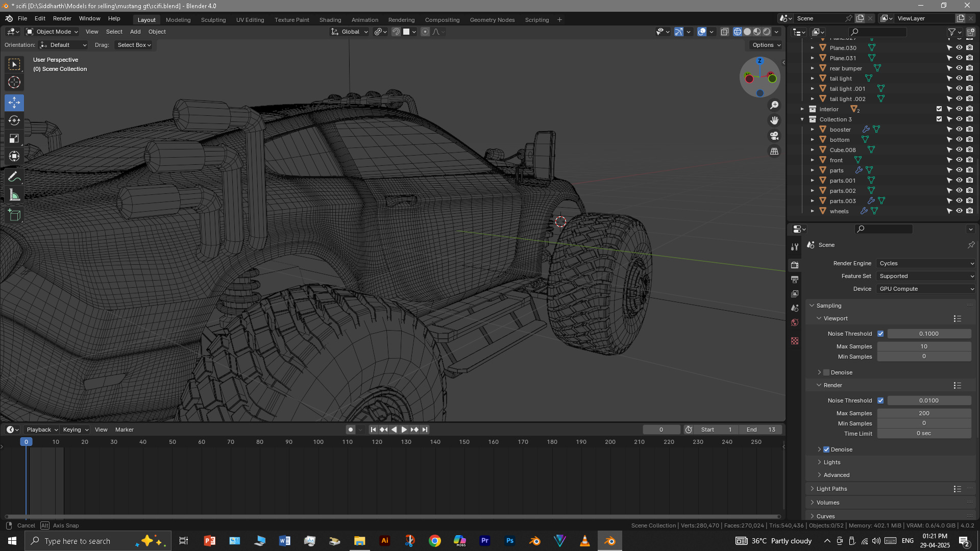The width and height of the screenshot is (980, 551).
Task: Open the Render menu
Action: [x=62, y=18]
